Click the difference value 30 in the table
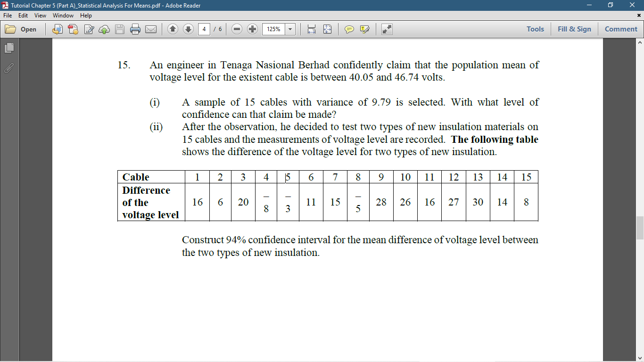Viewport: 644px width, 362px height. 478,202
